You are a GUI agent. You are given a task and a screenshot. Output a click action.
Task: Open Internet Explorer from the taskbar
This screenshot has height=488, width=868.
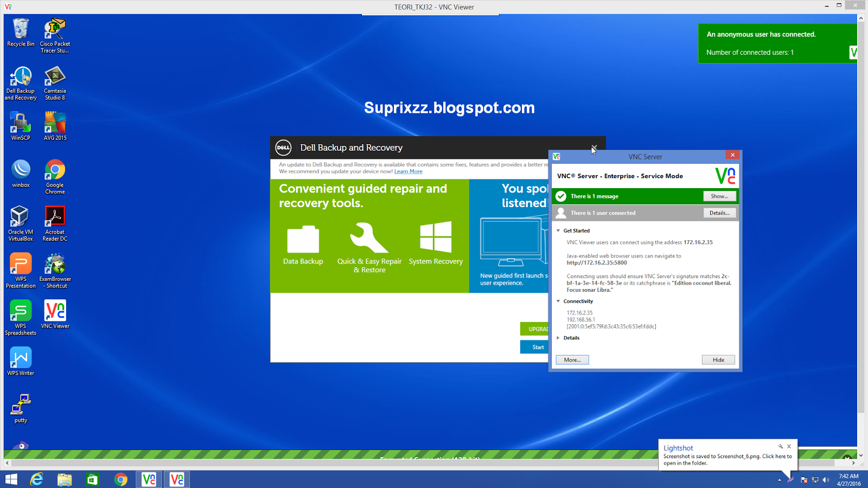pos(36,479)
